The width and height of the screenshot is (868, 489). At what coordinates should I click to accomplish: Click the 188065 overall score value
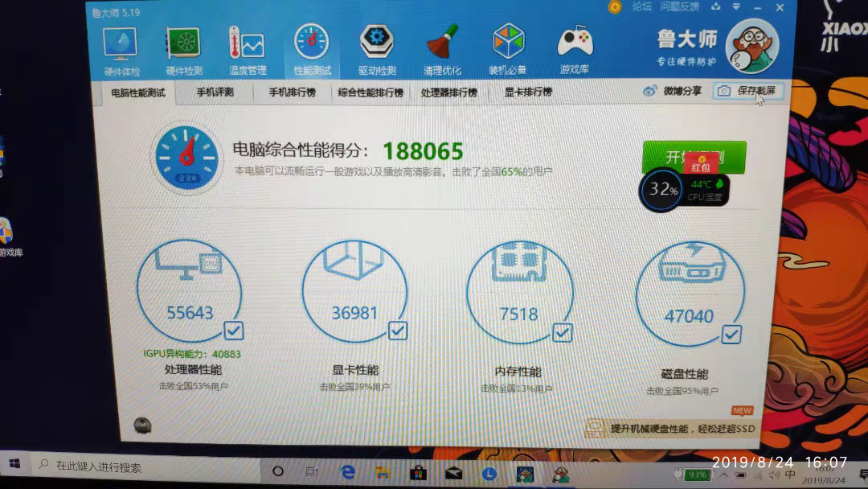point(423,151)
